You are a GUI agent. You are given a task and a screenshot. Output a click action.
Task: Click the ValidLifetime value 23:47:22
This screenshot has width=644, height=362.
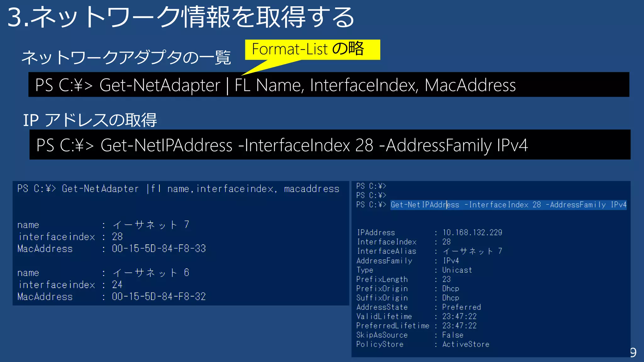[x=459, y=316]
